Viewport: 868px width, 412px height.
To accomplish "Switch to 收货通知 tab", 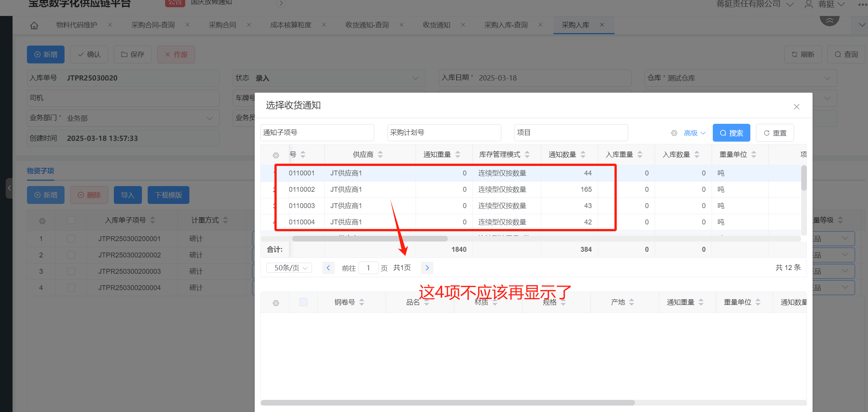I will pyautogui.click(x=436, y=25).
